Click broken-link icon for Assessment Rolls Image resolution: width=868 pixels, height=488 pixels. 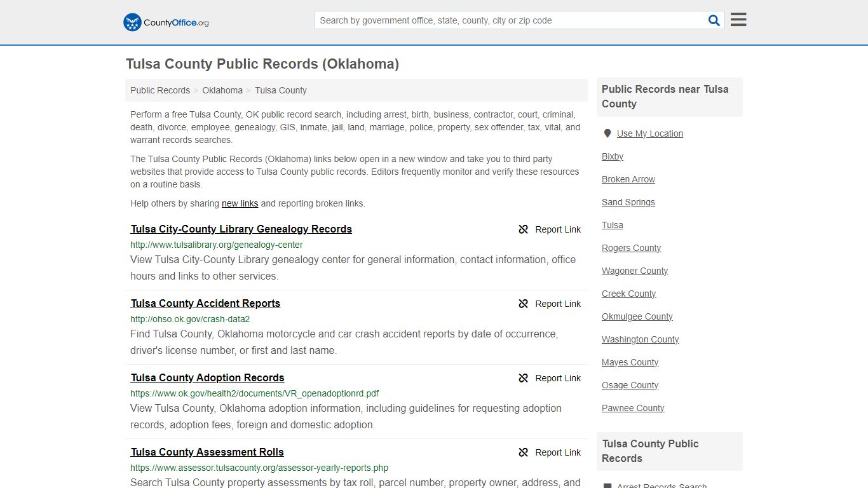click(524, 452)
